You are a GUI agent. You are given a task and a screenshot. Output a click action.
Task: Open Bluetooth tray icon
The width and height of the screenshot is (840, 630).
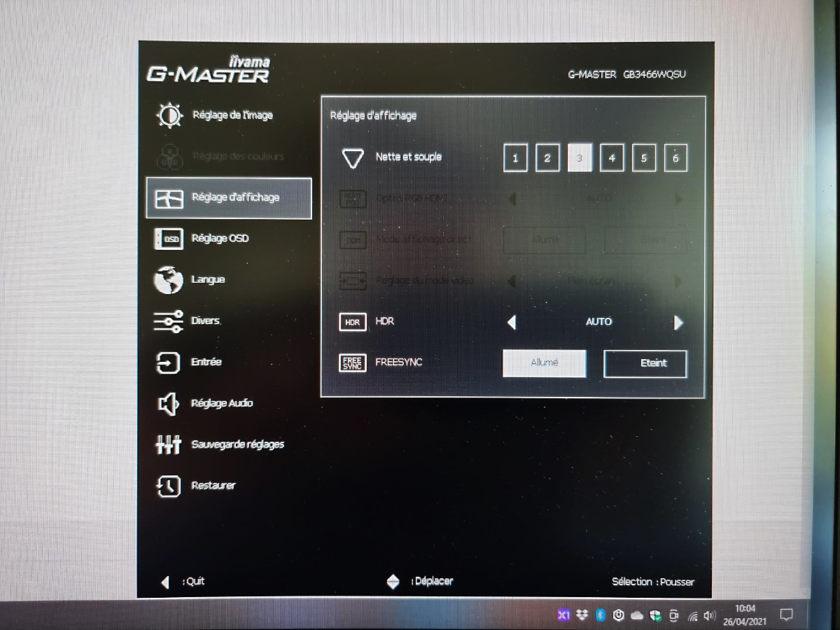tap(600, 615)
